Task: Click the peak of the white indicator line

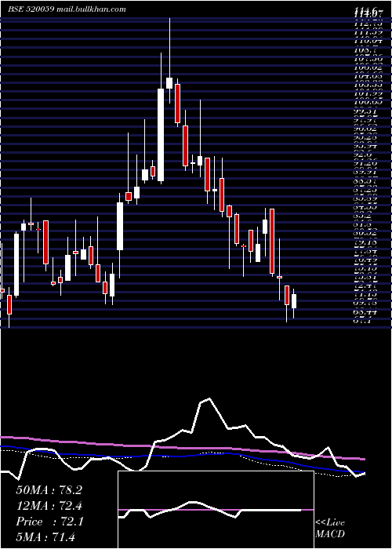Action: (209, 398)
